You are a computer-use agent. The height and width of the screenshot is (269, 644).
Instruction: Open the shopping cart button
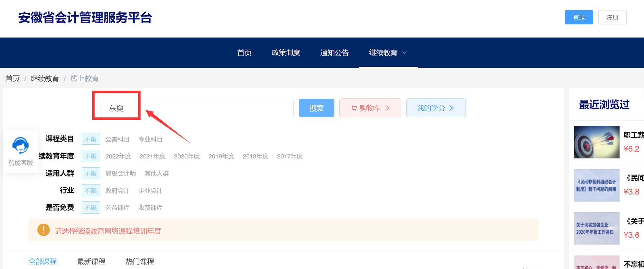click(370, 108)
